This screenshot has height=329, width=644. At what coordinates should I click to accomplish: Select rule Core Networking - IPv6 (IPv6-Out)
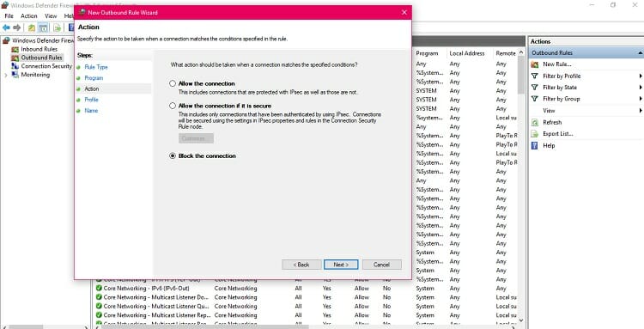[146, 289]
